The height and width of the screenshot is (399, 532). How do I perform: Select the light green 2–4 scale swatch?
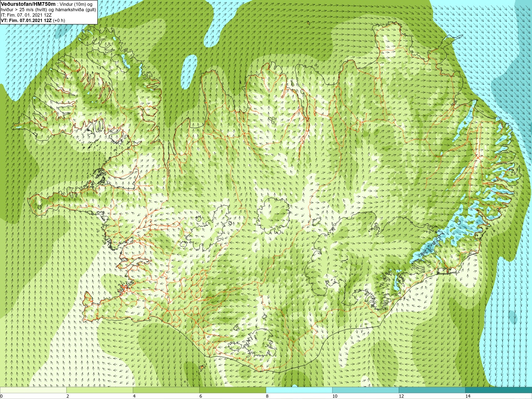point(100,390)
